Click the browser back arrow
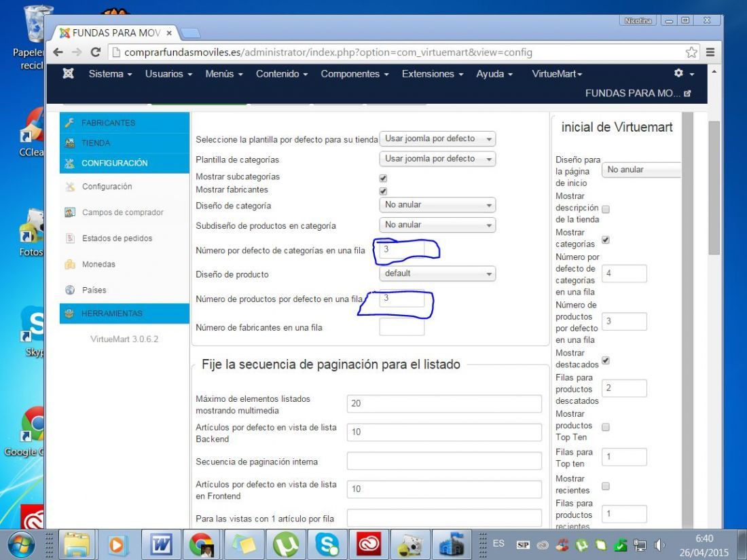Screen dimensions: 747x560 click(58, 52)
